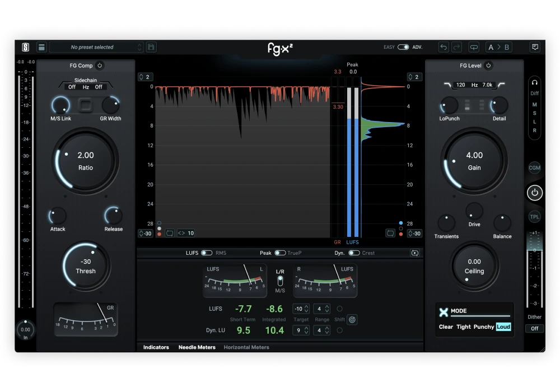This screenshot has height=392, width=560.
Task: Switch to the Horizontal Meters tab
Action: 246,347
